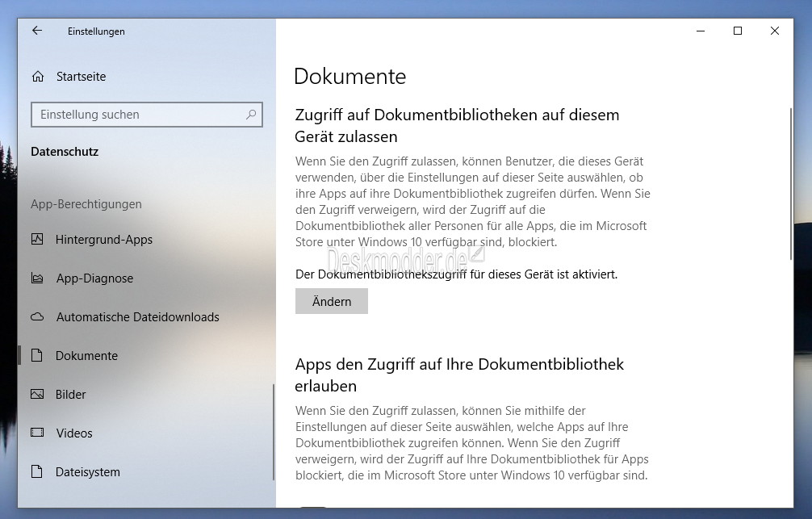Click the Datenschutz heading
This screenshot has width=812, height=519.
tap(65, 152)
